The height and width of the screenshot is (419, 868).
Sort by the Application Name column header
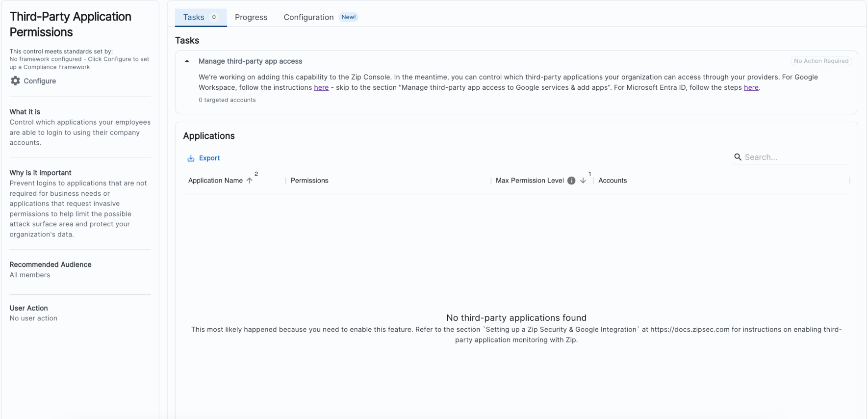coord(215,181)
